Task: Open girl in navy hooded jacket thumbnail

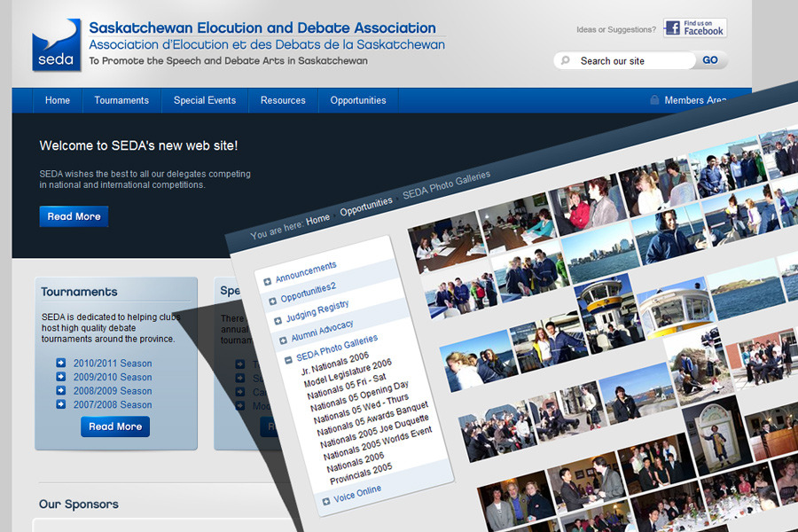Action: click(x=669, y=235)
